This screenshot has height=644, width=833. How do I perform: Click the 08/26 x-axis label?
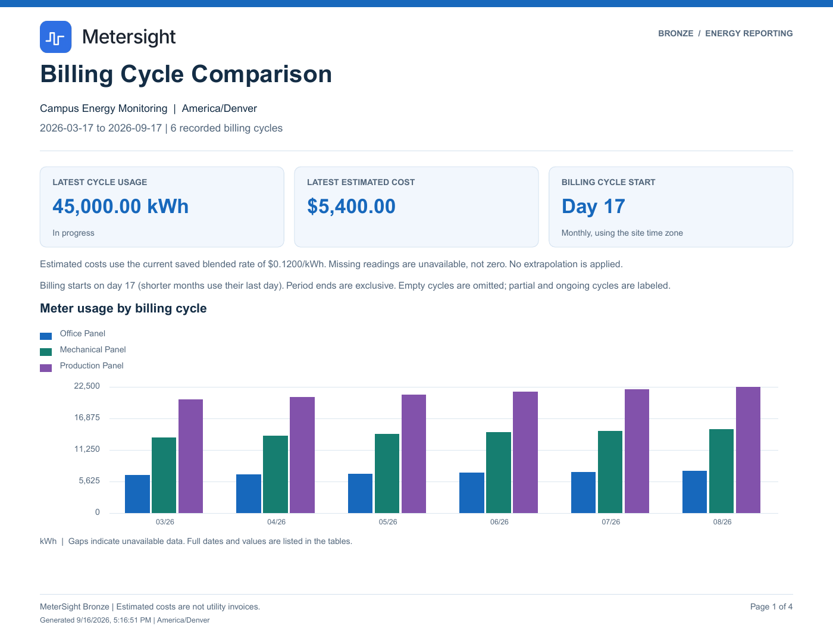[x=722, y=522]
